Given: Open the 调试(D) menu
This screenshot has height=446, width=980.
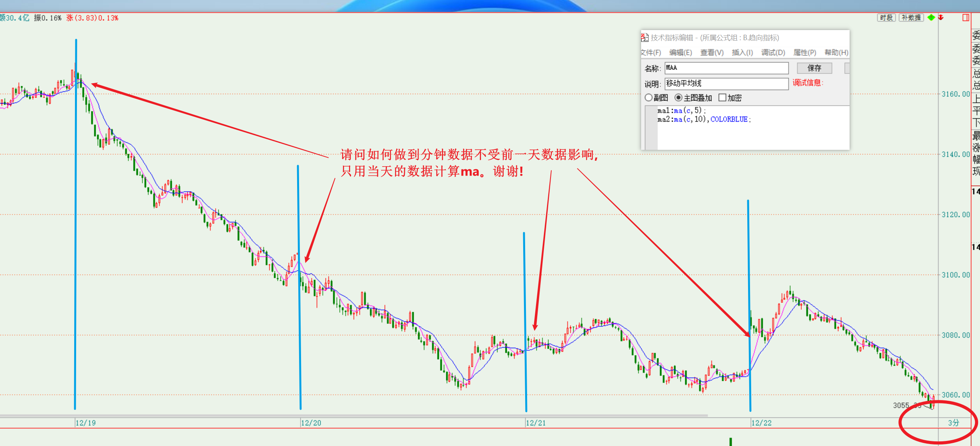Looking at the screenshot, I should pyautogui.click(x=773, y=53).
